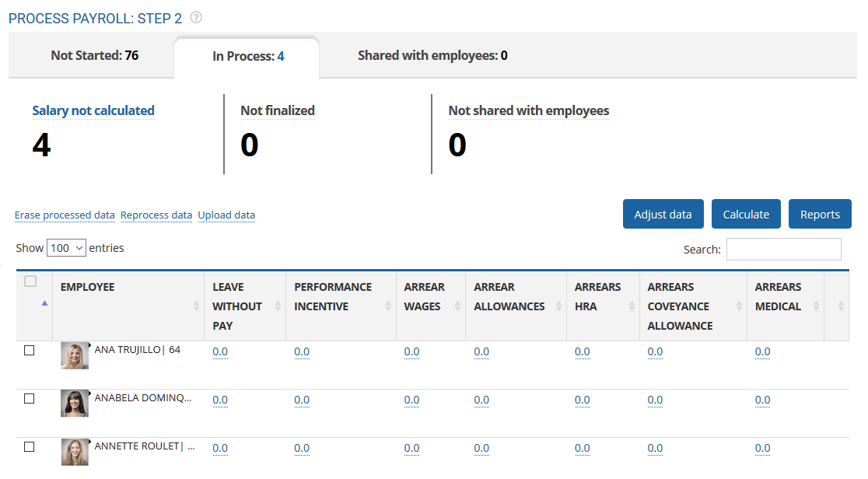Open Annette Roulet's profile photo
This screenshot has height=479, width=868.
tap(75, 452)
